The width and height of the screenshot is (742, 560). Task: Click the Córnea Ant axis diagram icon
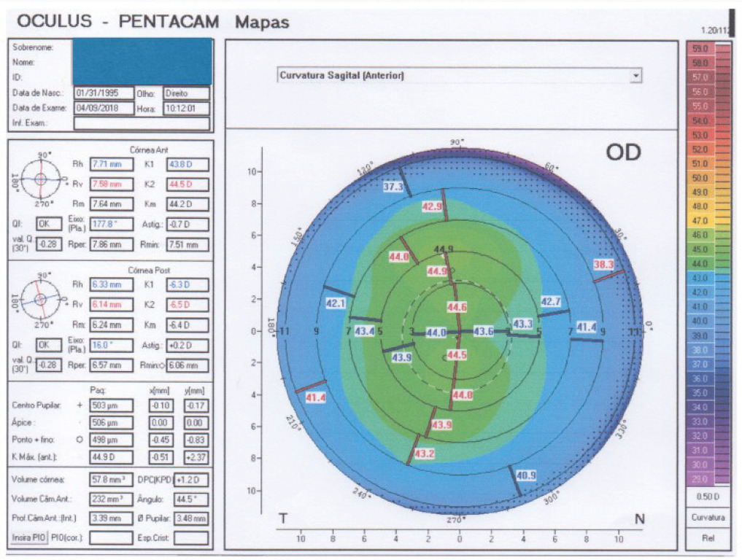[41, 177]
